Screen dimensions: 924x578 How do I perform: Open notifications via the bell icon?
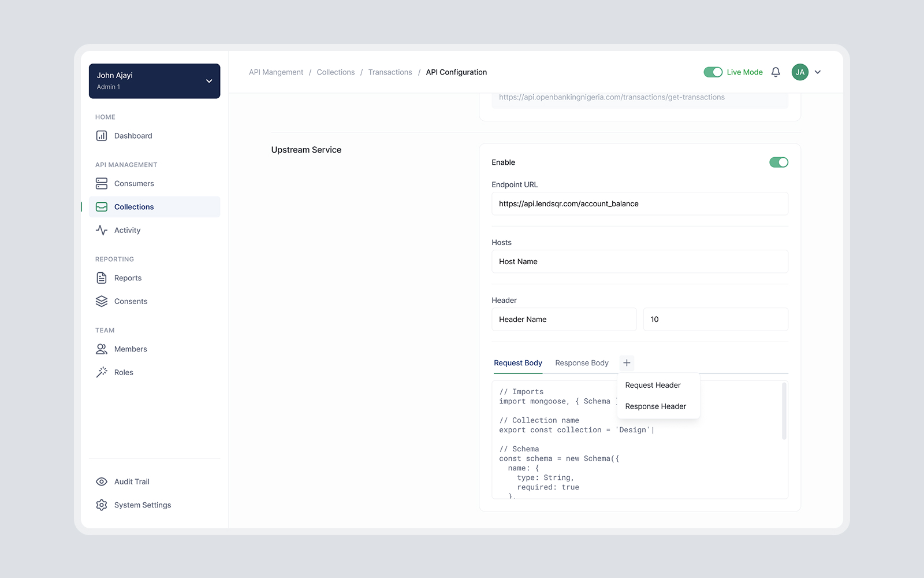tap(776, 72)
